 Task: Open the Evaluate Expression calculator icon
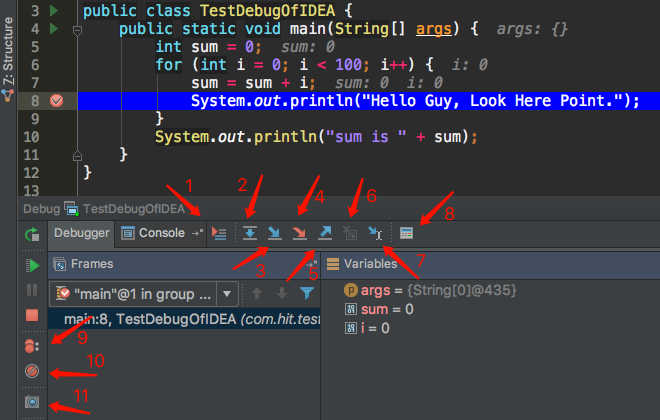point(406,233)
